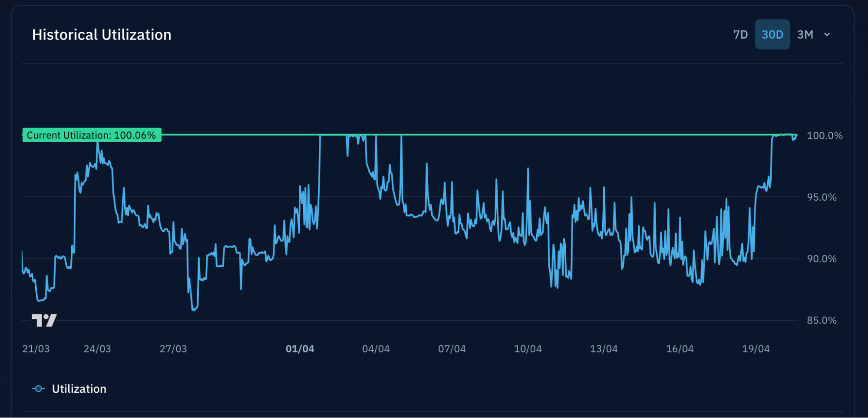Click the 27/03 axis date
This screenshot has width=868, height=418.
pos(173,348)
